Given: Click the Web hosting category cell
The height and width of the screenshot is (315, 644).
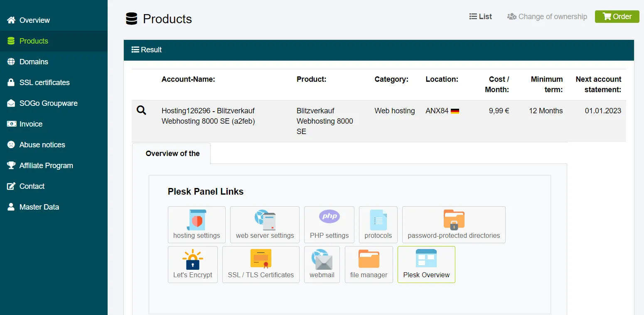Looking at the screenshot, I should pyautogui.click(x=395, y=111).
